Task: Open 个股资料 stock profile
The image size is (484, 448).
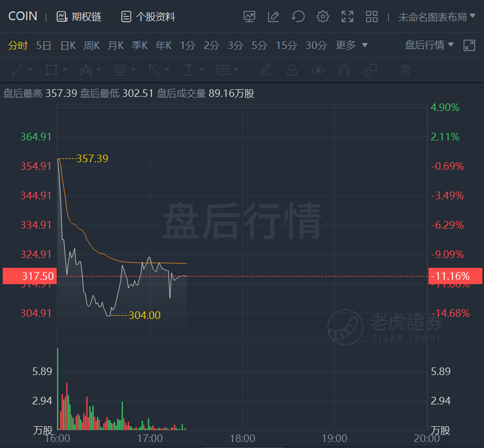Action: 148,17
